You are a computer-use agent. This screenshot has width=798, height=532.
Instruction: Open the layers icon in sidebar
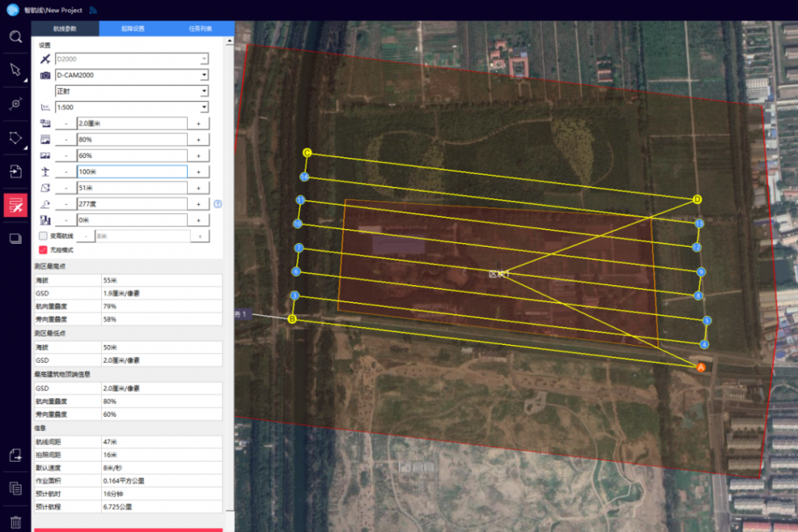coord(15,239)
